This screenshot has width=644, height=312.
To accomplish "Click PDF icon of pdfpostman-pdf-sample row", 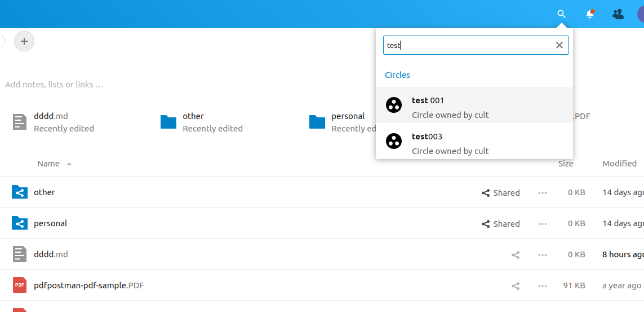I will (20, 285).
